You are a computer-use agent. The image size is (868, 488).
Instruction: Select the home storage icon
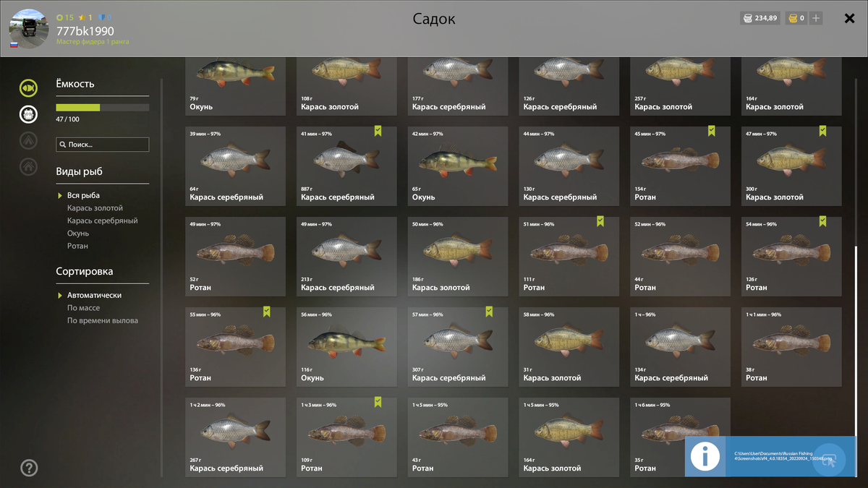tap(28, 166)
